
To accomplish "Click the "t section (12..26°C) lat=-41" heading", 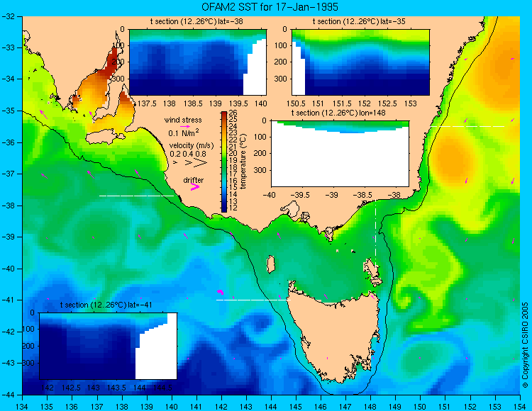I will 106,305.
